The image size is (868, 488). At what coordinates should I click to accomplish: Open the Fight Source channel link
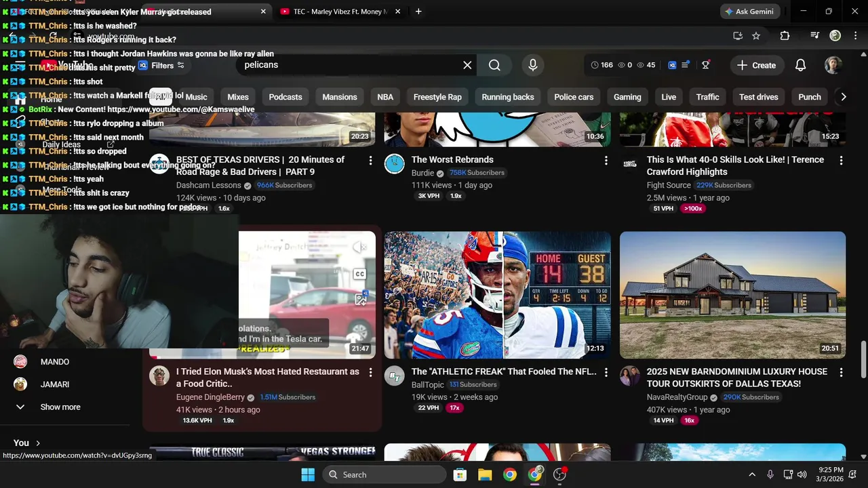coord(669,186)
